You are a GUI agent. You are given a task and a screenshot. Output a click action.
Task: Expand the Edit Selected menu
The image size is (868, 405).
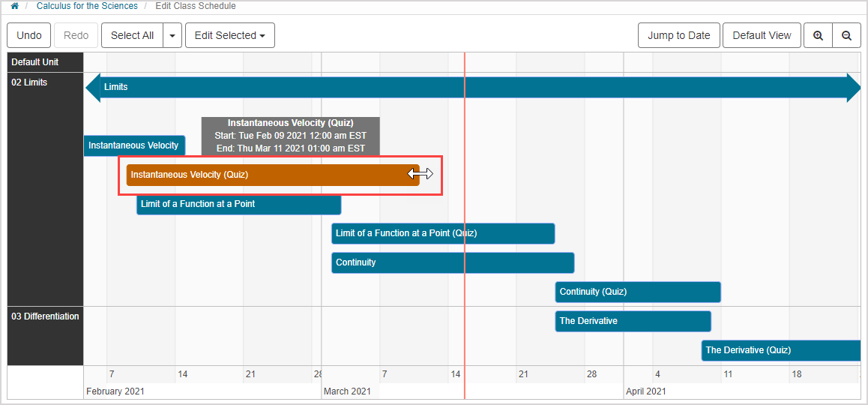[x=229, y=35]
